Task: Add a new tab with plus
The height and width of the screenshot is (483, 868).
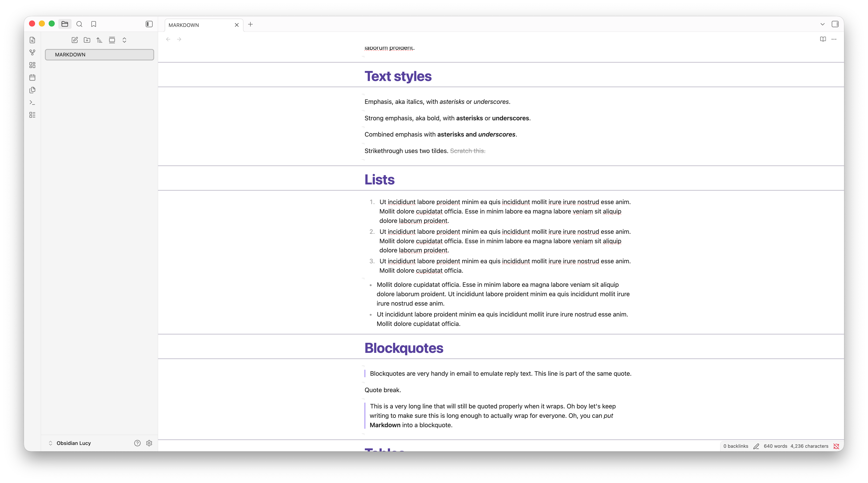Action: click(x=250, y=24)
